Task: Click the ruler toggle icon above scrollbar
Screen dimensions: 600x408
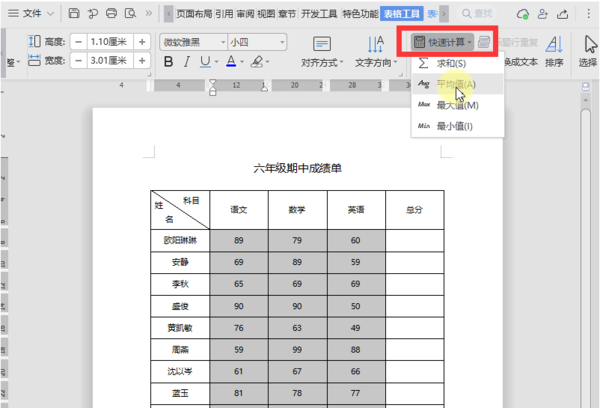Action: [585, 86]
